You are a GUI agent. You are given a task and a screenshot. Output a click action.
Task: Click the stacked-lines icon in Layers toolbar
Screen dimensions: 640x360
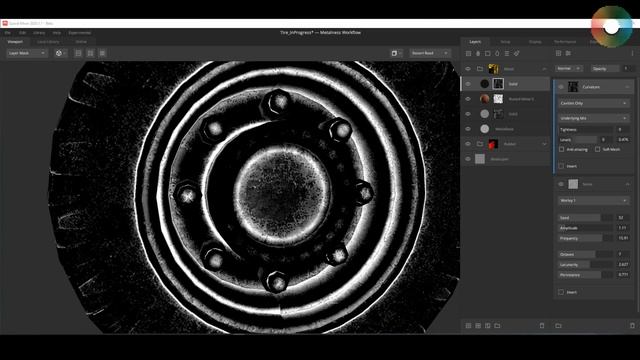coord(507,53)
